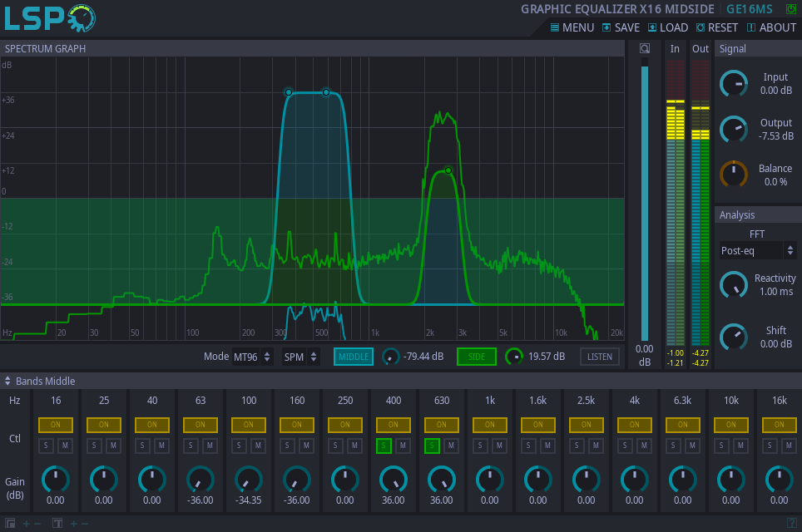The image size is (802, 532).
Task: Click the 100 Hz gain knob at -34.35
Action: coord(249,480)
